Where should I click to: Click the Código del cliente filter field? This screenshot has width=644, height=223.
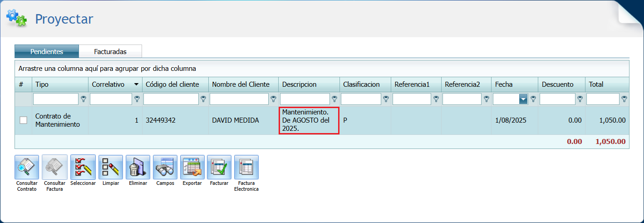pyautogui.click(x=171, y=99)
